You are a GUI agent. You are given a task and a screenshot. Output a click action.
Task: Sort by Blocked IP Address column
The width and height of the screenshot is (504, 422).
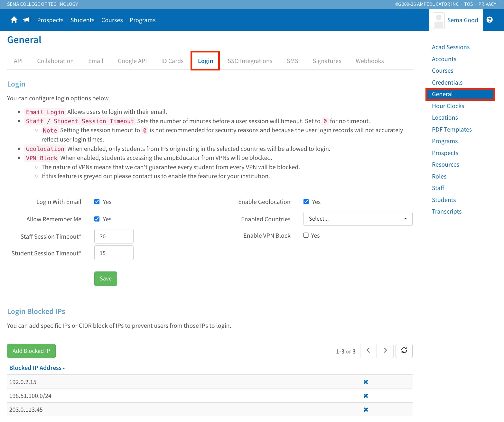click(x=37, y=368)
